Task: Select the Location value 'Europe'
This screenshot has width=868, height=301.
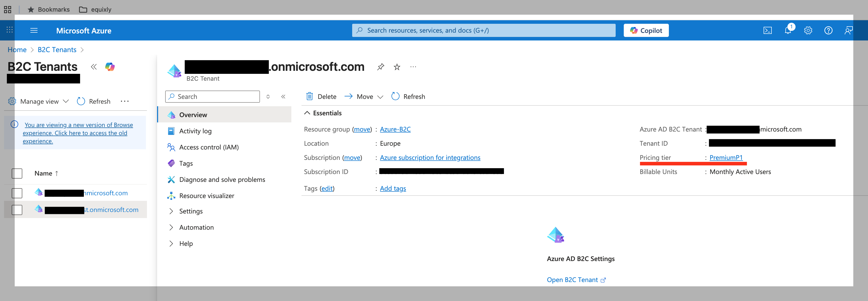Action: pyautogui.click(x=390, y=143)
